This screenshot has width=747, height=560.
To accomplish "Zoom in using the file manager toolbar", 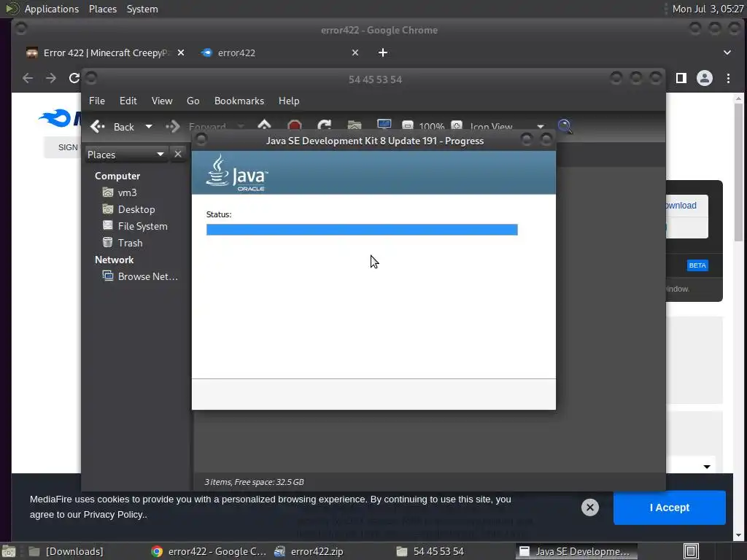I will 457,126.
